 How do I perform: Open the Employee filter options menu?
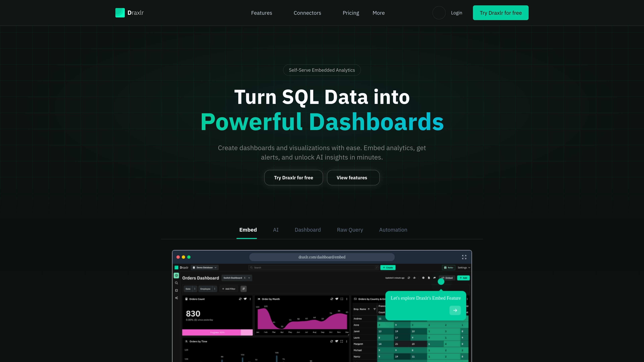point(214,289)
